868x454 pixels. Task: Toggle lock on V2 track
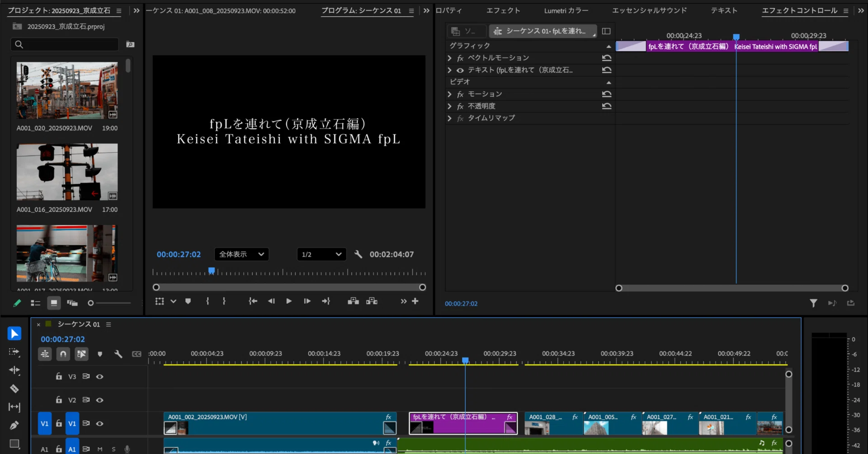pos(59,400)
